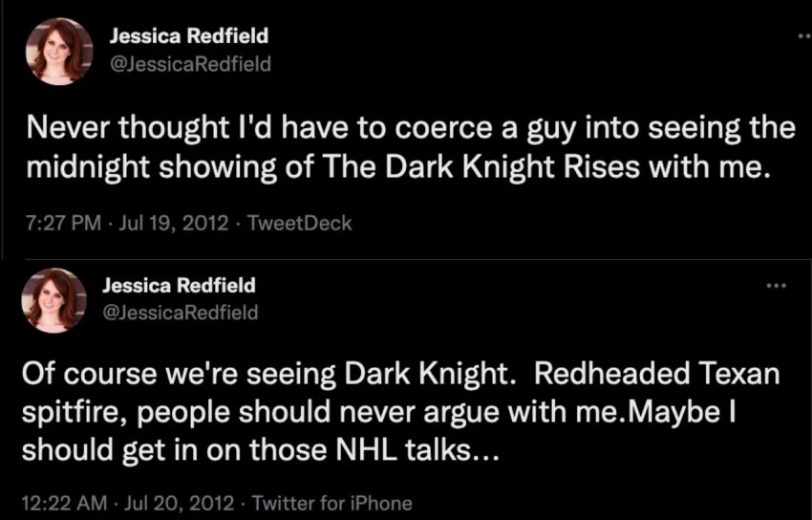Screen dimensions: 812x520
Task: Click the @JessicaRedfield handle in the first tweet
Action: (x=191, y=64)
